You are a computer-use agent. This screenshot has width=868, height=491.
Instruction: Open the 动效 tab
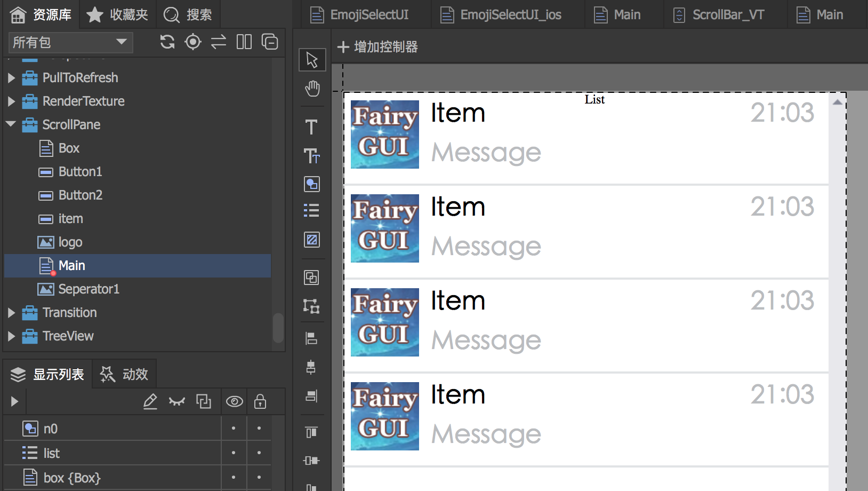pyautogui.click(x=124, y=374)
